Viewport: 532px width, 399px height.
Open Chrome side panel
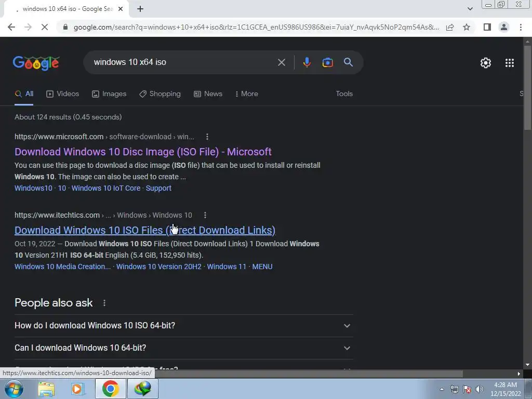[487, 27]
